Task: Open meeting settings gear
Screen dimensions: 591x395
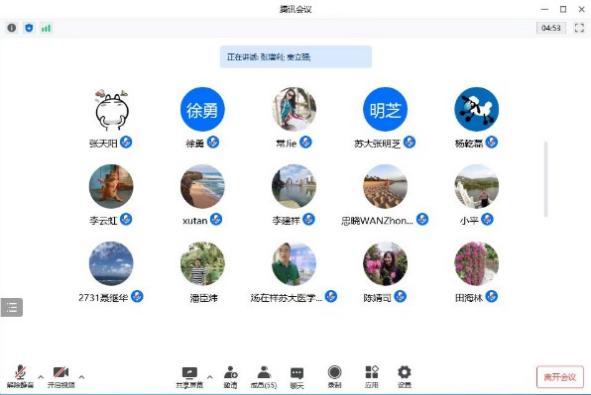Action: coord(404,377)
